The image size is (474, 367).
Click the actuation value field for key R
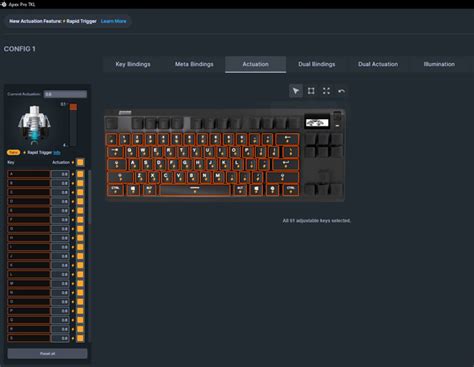(60, 329)
